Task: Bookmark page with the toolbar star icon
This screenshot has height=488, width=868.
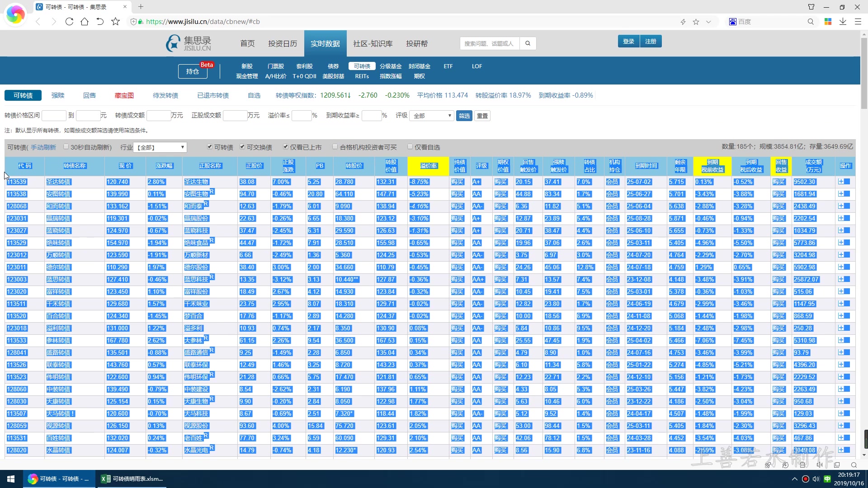Action: click(116, 22)
